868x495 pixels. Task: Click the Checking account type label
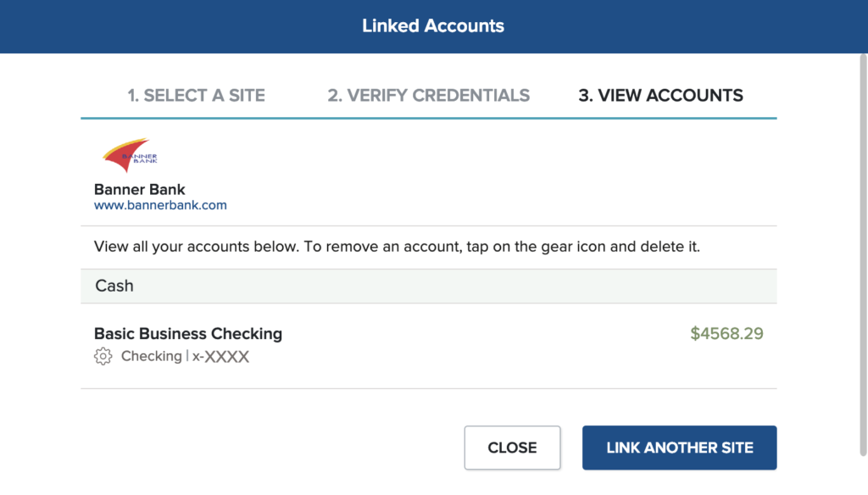tap(151, 356)
